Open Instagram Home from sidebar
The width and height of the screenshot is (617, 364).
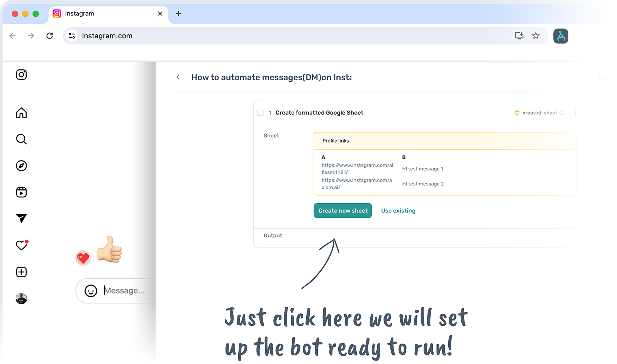click(x=21, y=113)
